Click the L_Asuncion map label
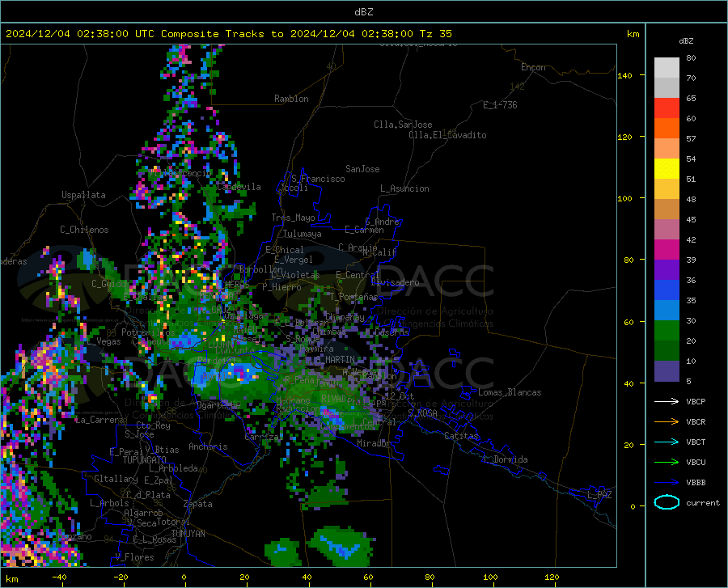Image resolution: width=728 pixels, height=588 pixels. 404,188
